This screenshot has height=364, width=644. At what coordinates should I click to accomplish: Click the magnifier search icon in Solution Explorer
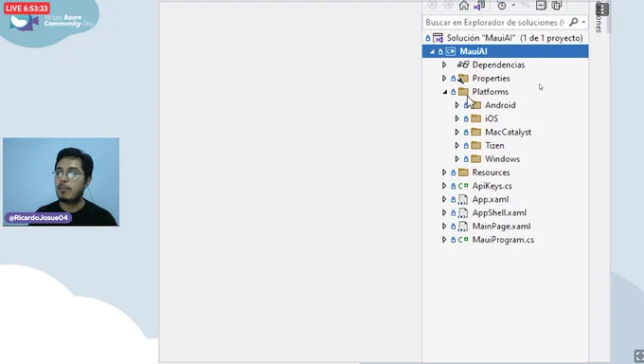pos(573,22)
